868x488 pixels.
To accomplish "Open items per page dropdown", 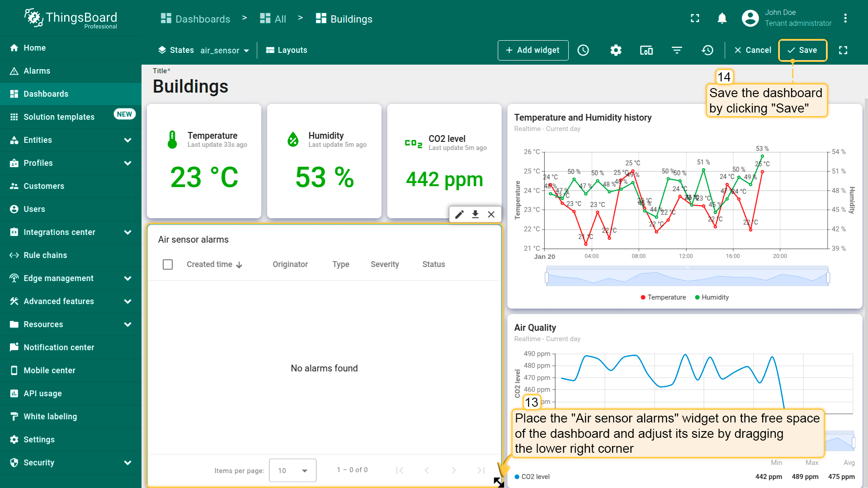I will [x=292, y=470].
